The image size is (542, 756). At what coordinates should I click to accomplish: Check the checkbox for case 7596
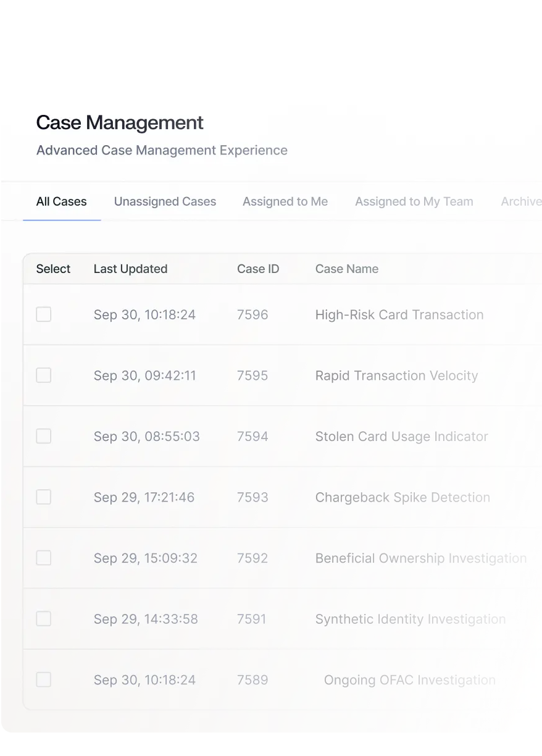click(x=43, y=314)
